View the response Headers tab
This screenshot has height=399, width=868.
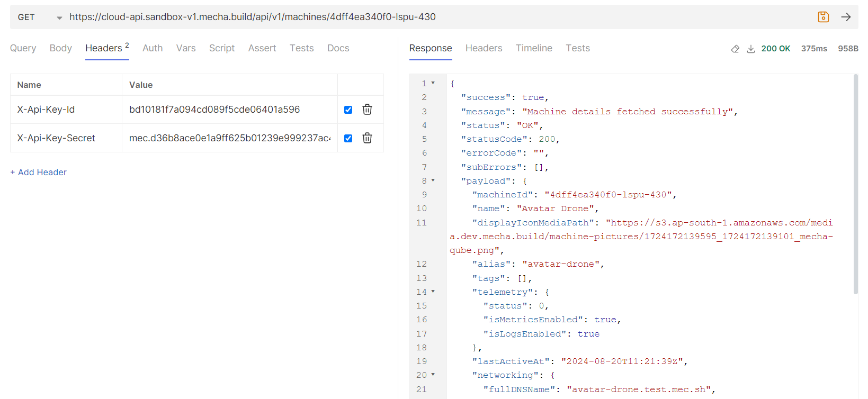[x=484, y=48]
